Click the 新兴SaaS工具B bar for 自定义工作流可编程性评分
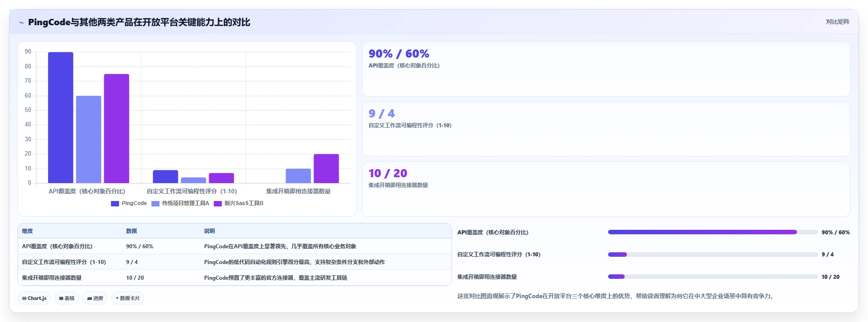 pos(221,178)
